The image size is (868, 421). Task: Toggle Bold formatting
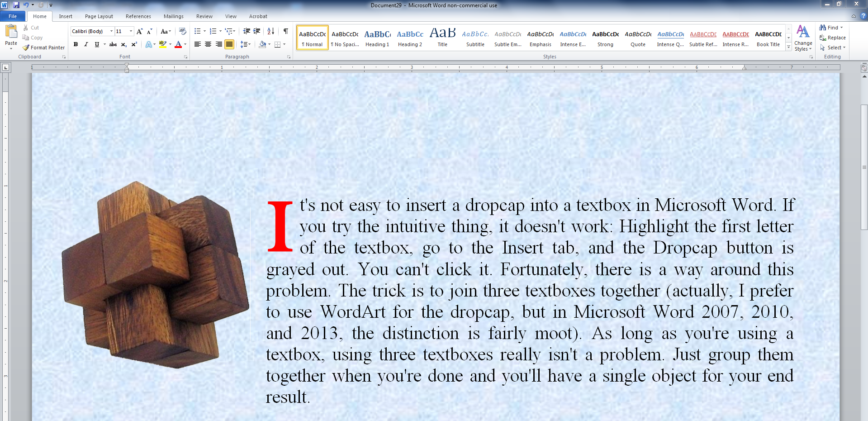[76, 44]
